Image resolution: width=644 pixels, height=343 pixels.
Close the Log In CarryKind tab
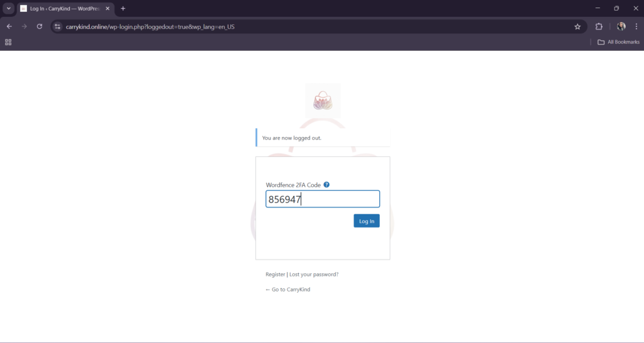(107, 8)
